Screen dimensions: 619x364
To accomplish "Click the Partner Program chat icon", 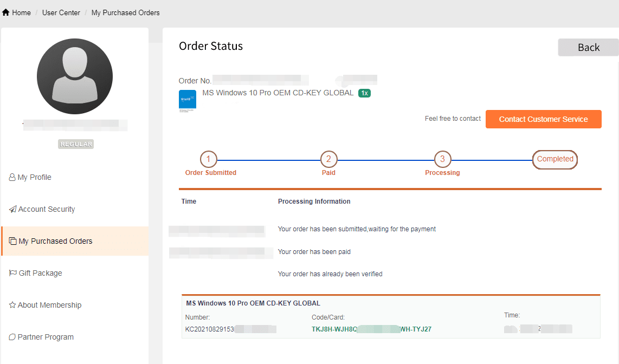I will tap(12, 337).
